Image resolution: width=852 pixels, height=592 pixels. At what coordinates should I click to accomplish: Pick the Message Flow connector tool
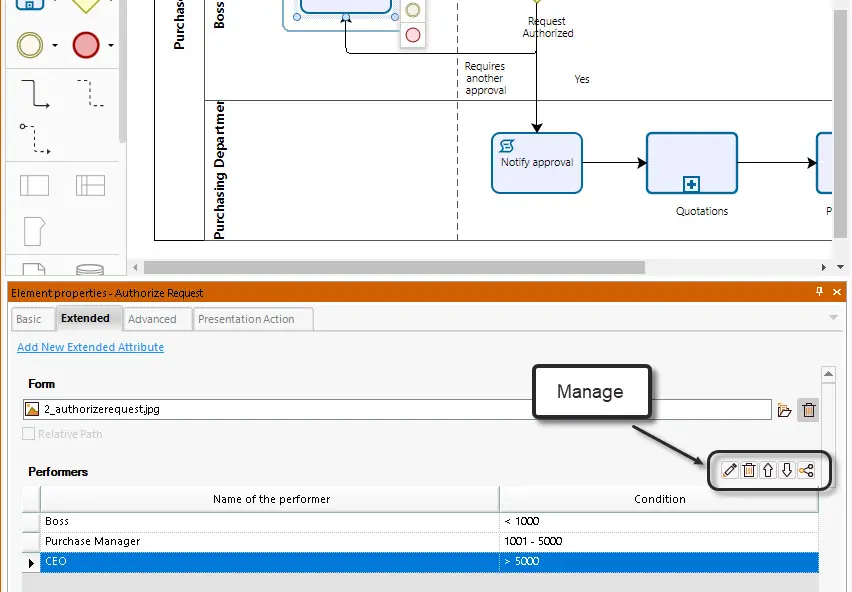(35, 138)
